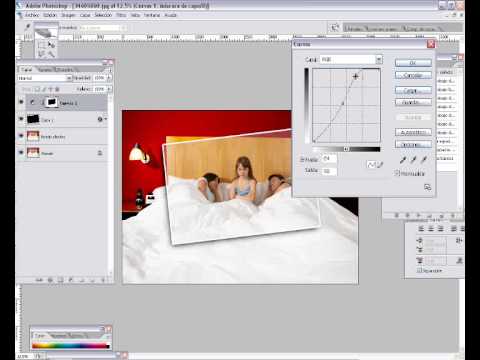This screenshot has height=360, width=480.
Task: Select the Curvas 1 layer mask thumbnail
Action: point(51,102)
